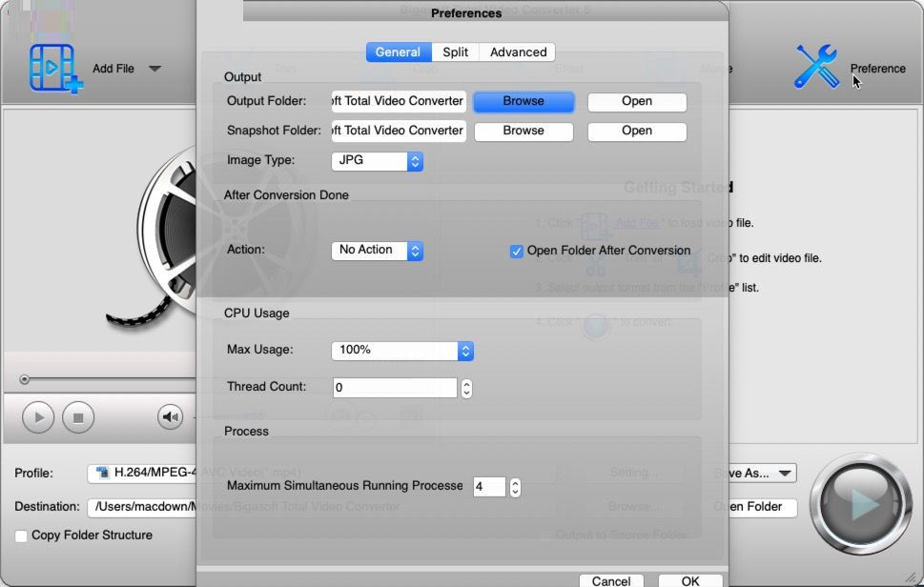Click the Preference wrench and screwdriver icon
This screenshot has width=924, height=587.
click(x=816, y=67)
